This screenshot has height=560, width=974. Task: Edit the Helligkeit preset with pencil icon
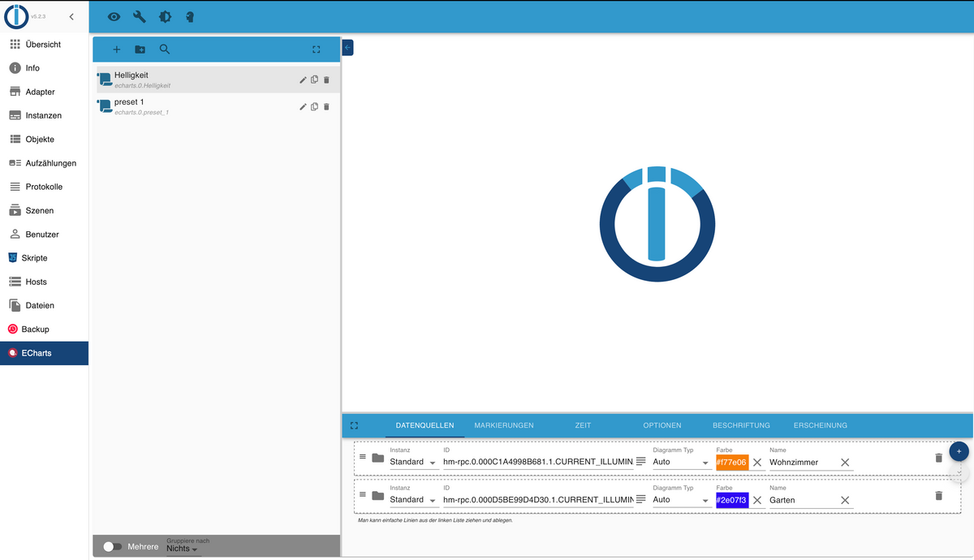click(x=304, y=80)
